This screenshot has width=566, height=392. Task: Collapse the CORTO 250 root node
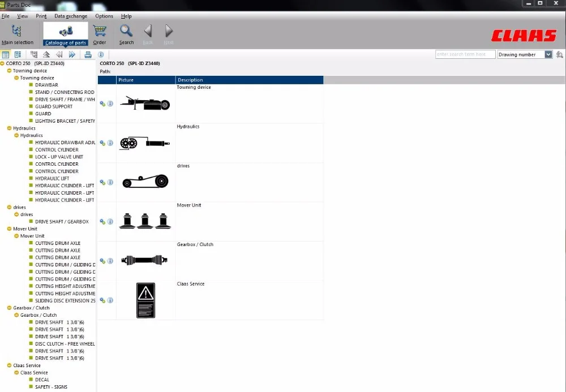coord(2,63)
